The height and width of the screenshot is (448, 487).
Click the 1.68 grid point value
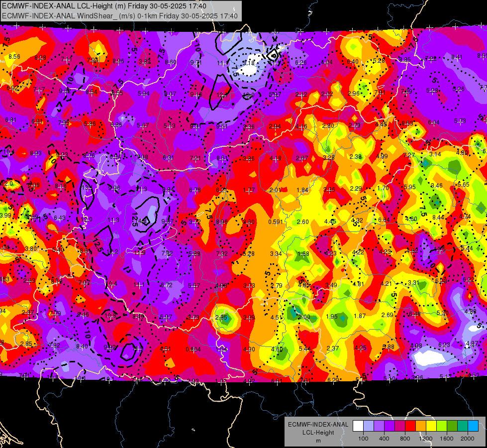pos(303,254)
